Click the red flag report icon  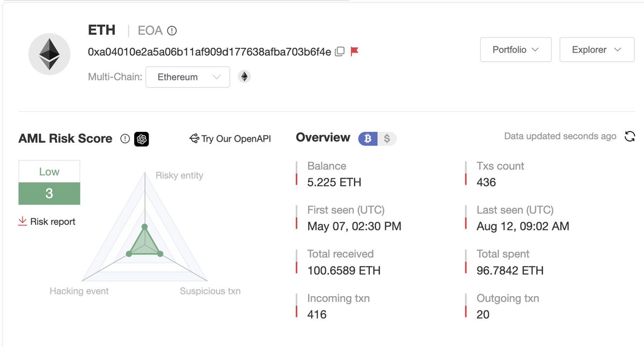[x=354, y=51]
